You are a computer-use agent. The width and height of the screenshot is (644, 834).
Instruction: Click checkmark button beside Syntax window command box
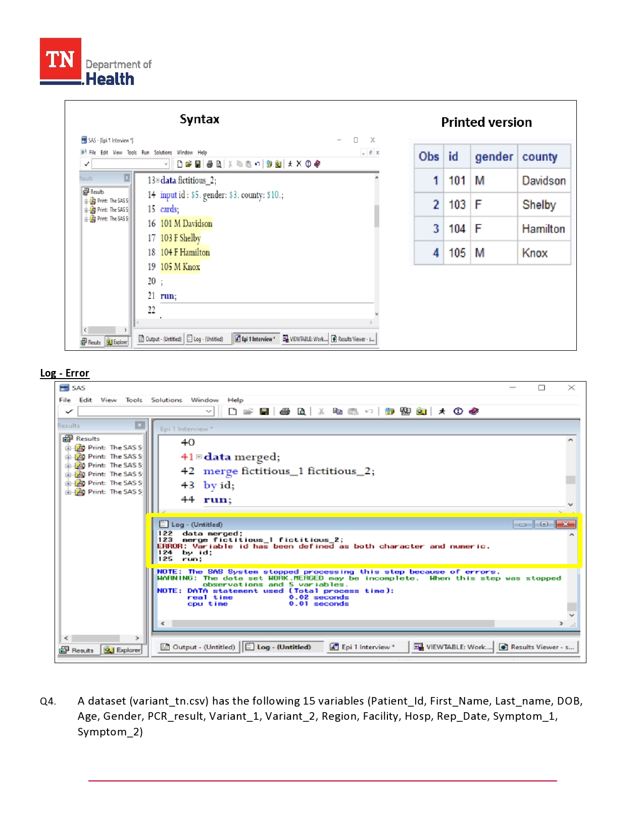(86, 164)
